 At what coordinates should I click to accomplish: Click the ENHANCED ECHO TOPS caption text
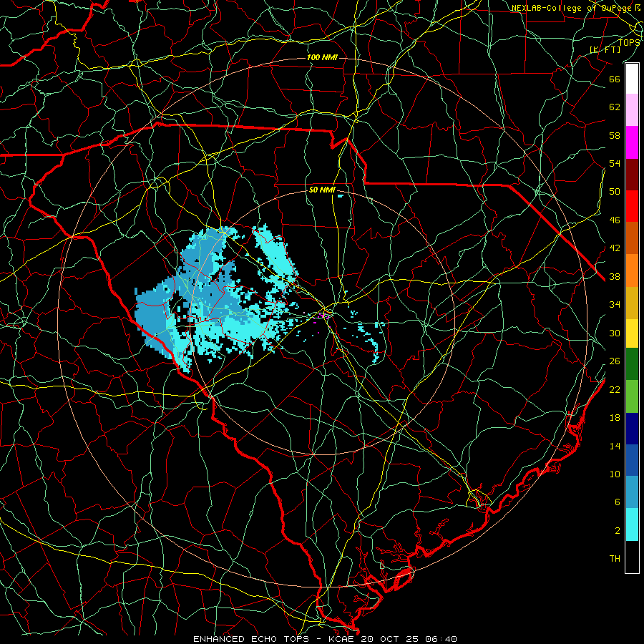coord(251,639)
